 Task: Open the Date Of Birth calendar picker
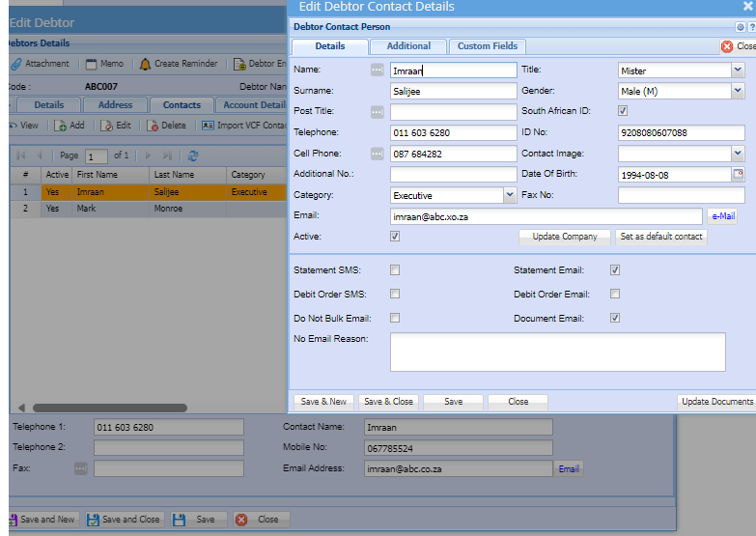coord(739,175)
